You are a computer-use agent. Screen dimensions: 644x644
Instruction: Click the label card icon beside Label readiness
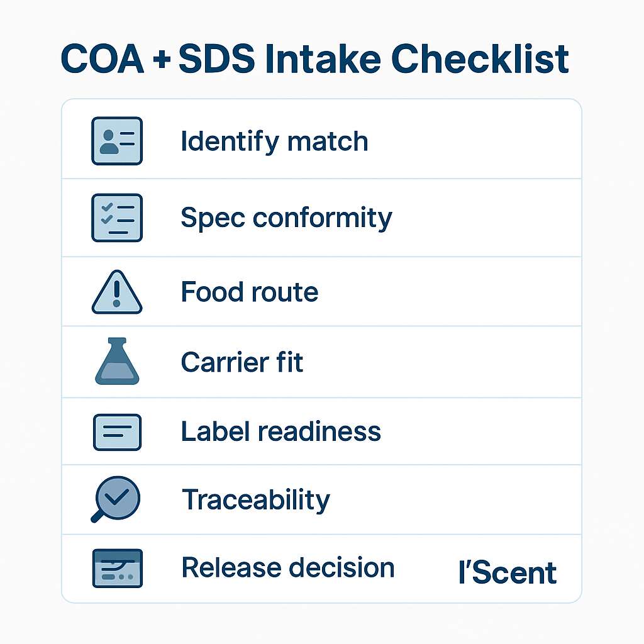(117, 431)
